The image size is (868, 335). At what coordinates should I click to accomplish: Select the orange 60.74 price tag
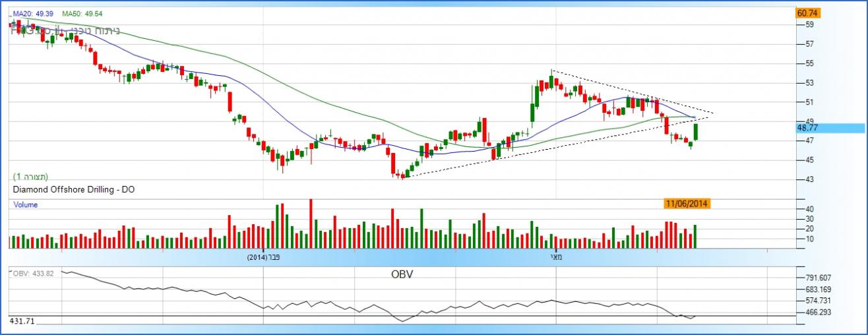[x=808, y=13]
